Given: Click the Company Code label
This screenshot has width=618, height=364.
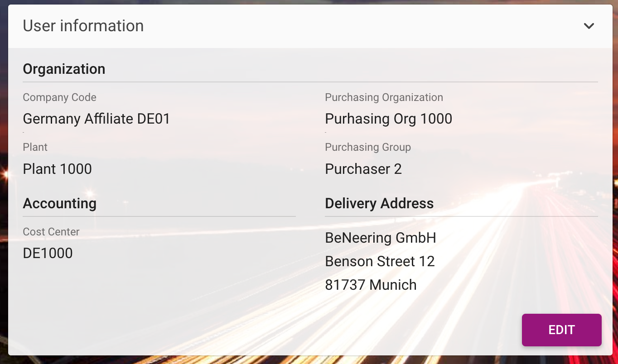Looking at the screenshot, I should pos(59,97).
